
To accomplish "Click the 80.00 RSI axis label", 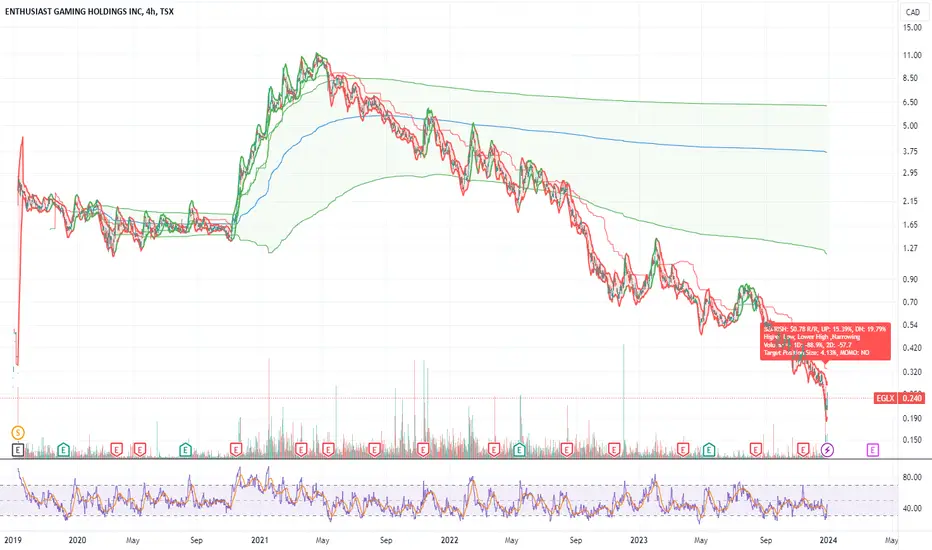I will (912, 477).
